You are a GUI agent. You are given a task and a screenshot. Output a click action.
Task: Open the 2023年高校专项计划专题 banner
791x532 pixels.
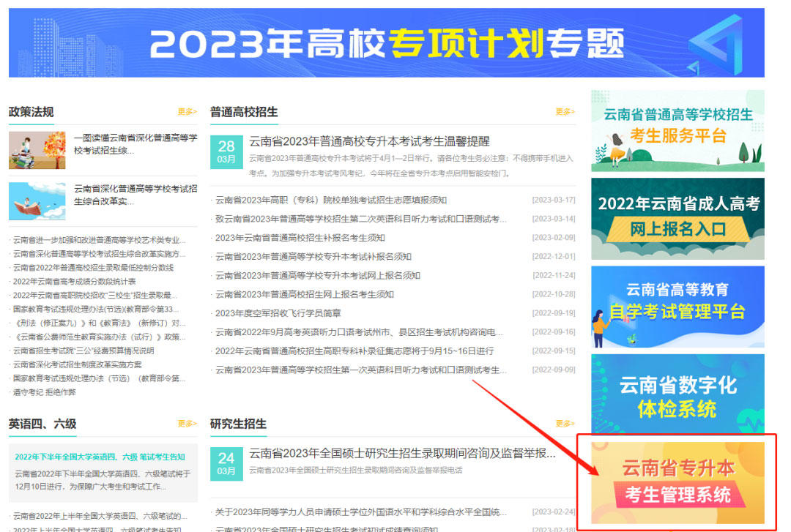[x=386, y=42]
